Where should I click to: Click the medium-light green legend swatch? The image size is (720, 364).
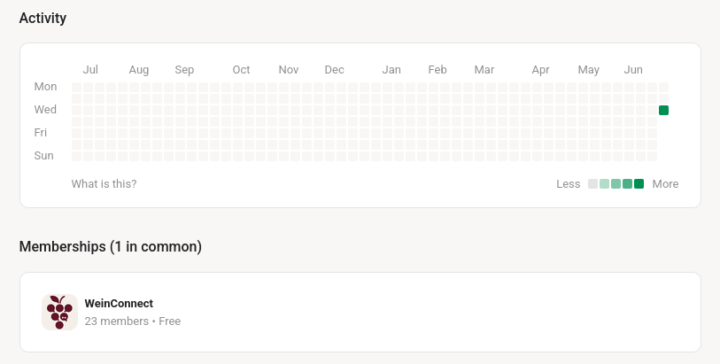click(616, 184)
